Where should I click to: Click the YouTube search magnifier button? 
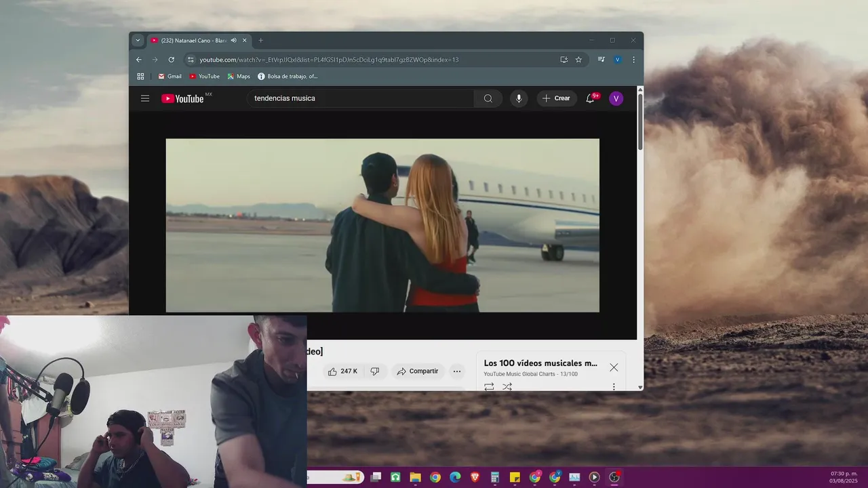[x=488, y=98]
